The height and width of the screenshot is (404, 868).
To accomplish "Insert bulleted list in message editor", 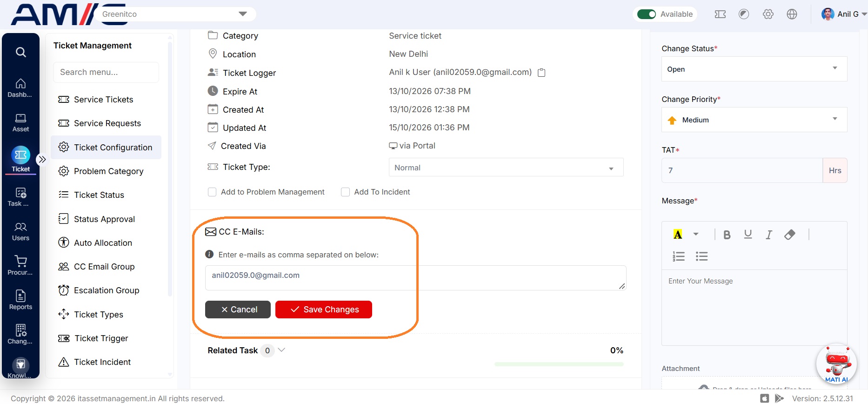I will [701, 256].
